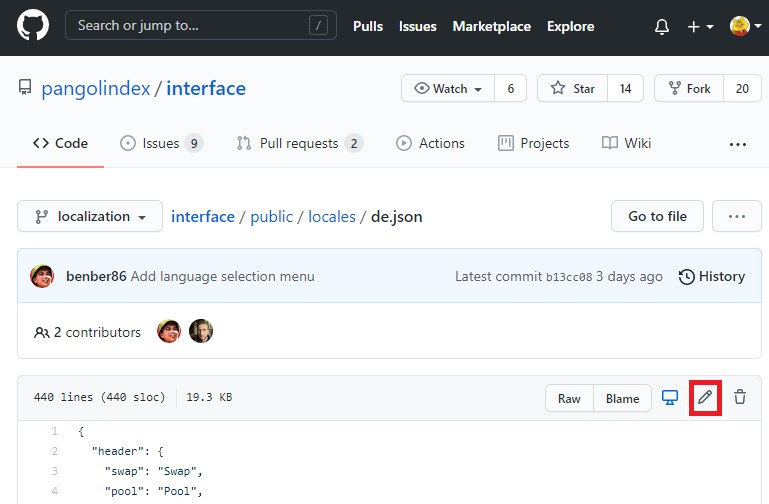Open GitHub home via Octocat logo
The height and width of the screenshot is (504, 769).
point(33,25)
